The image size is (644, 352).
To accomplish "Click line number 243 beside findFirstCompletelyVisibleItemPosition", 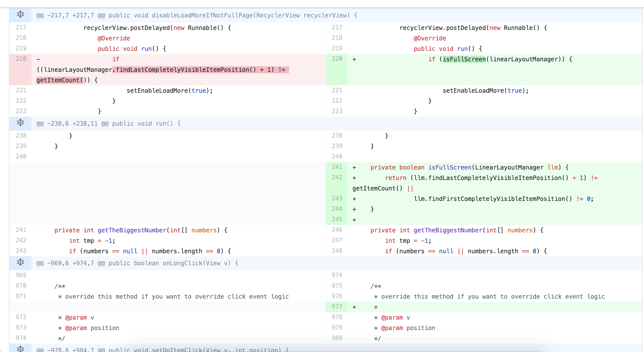I will click(x=337, y=198).
